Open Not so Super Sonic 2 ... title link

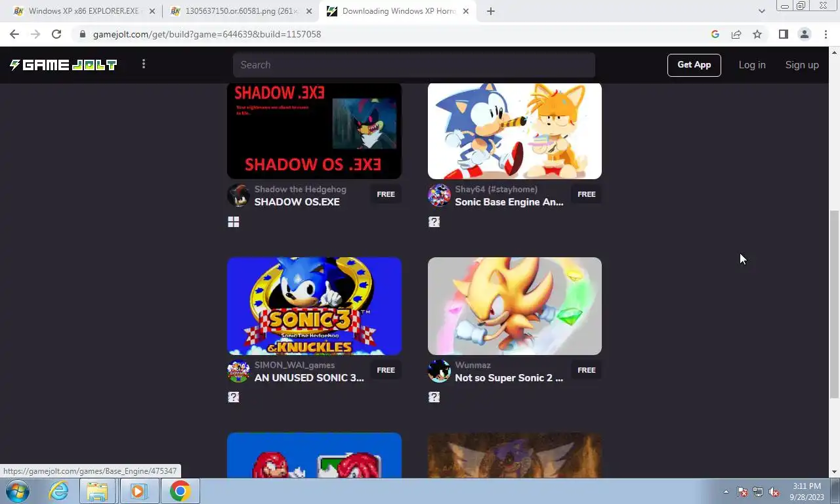point(509,378)
